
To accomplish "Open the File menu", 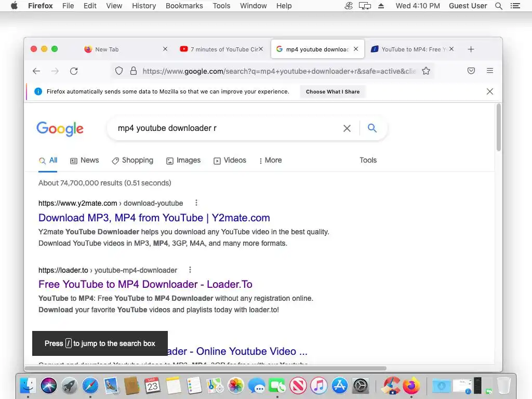I will (68, 6).
